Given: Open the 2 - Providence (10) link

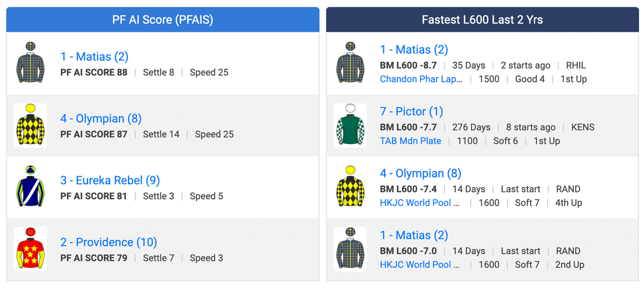Looking at the screenshot, I should (108, 242).
